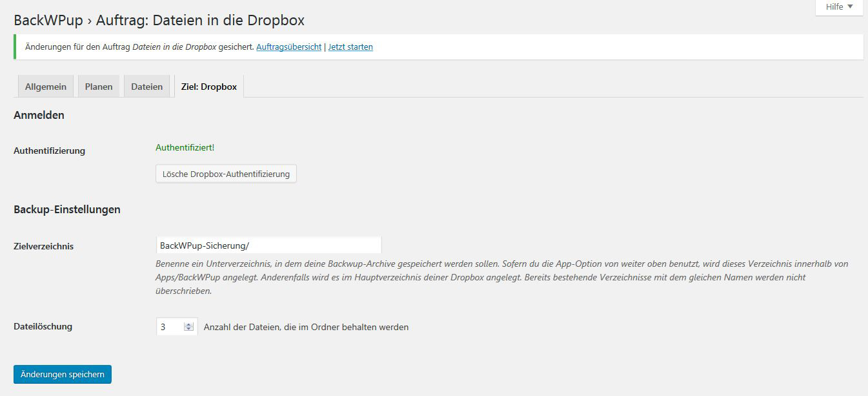
Task: Click the page title BackWPup › Auftrag
Action: 159,21
